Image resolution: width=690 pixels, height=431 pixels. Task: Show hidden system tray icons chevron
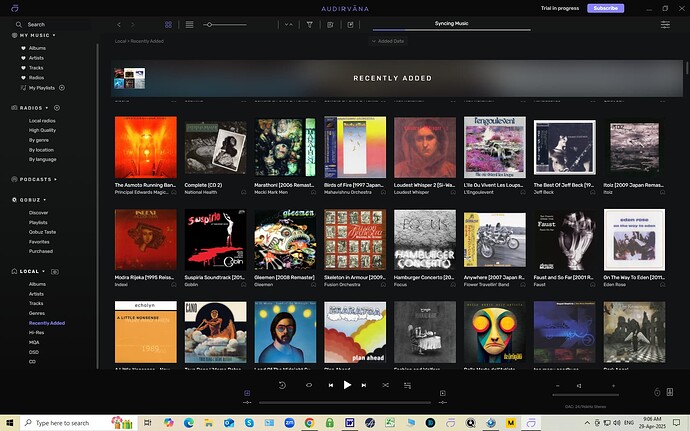click(x=587, y=423)
